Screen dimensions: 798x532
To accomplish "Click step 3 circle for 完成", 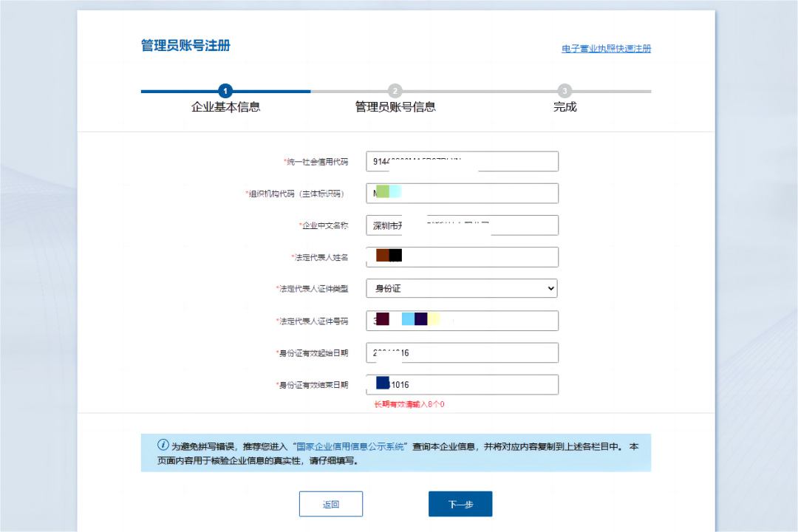I will pos(565,91).
